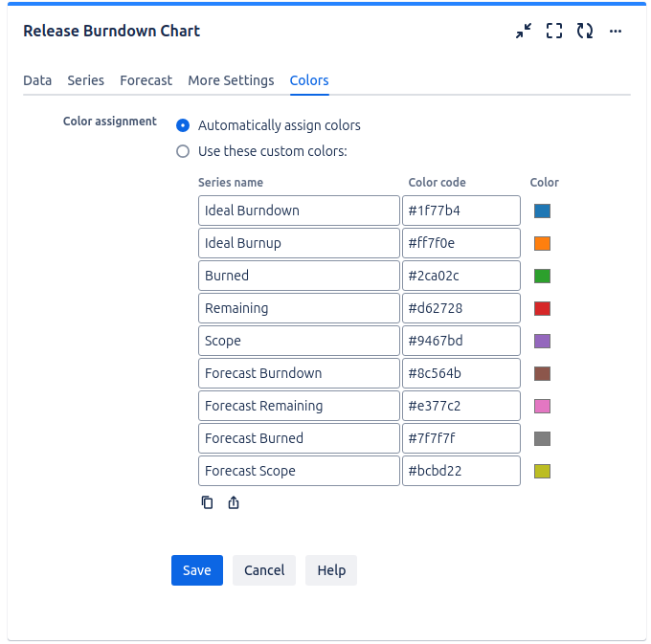Cancel the gadget configuration
The width and height of the screenshot is (651, 644).
(x=264, y=570)
